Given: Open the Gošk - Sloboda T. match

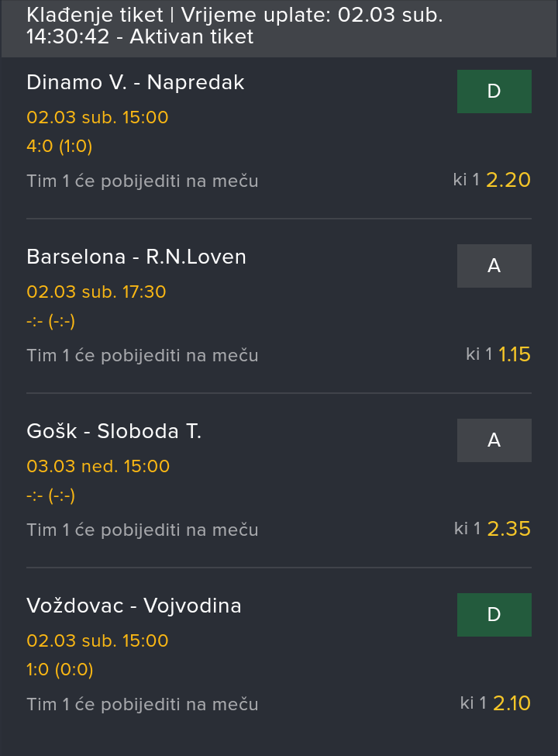Looking at the screenshot, I should pos(114,431).
